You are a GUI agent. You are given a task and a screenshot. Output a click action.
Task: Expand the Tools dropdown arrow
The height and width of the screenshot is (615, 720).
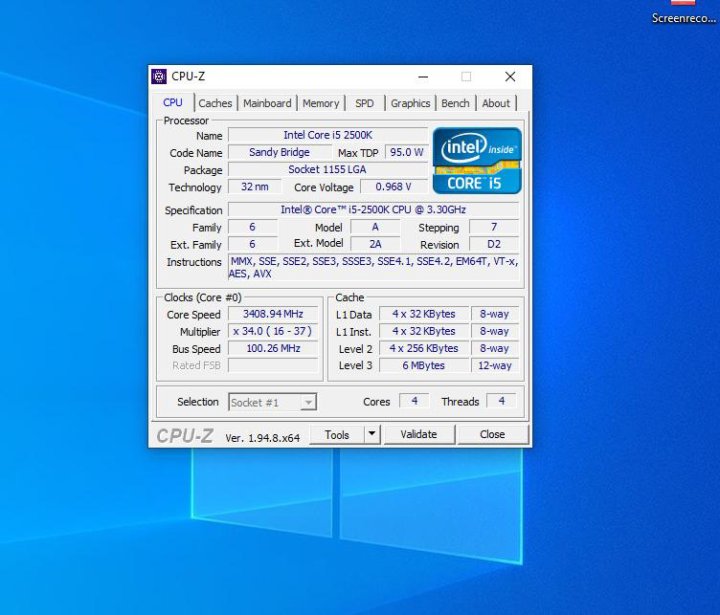point(371,434)
